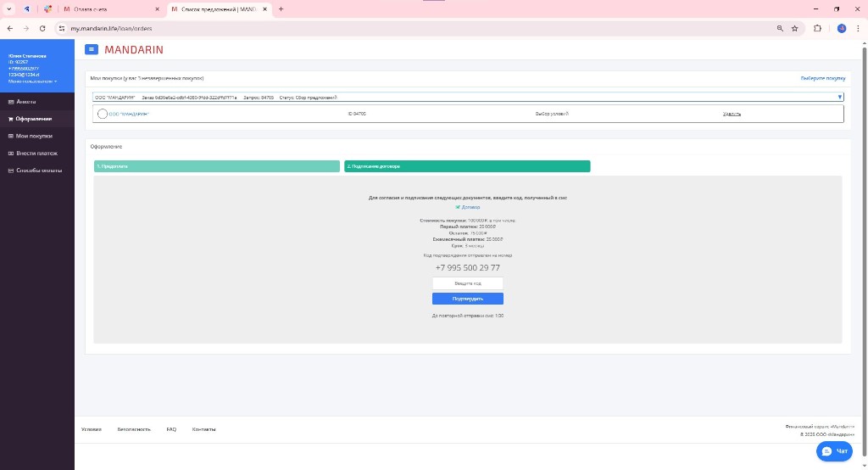Click Удалить link in the purchase row
868x470 pixels.
[x=732, y=114]
